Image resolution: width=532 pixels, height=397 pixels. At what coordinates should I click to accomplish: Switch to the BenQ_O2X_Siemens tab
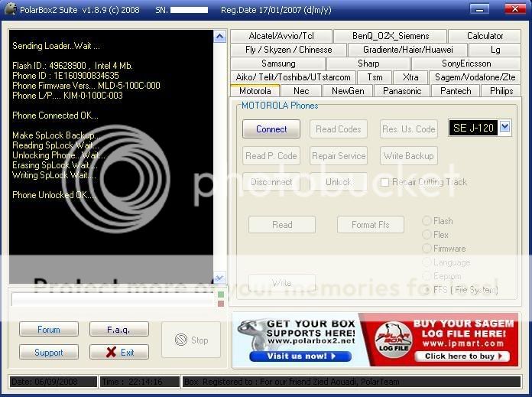[x=390, y=36]
